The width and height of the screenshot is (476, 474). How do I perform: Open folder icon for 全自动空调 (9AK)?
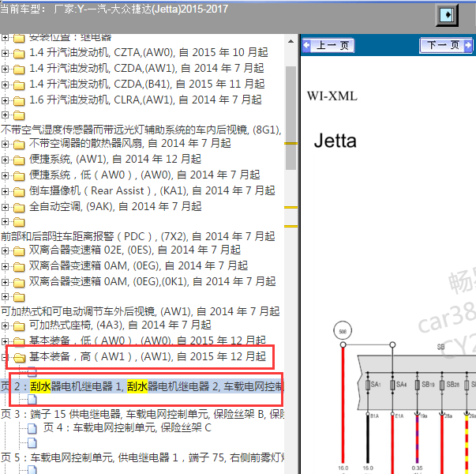[19, 208]
